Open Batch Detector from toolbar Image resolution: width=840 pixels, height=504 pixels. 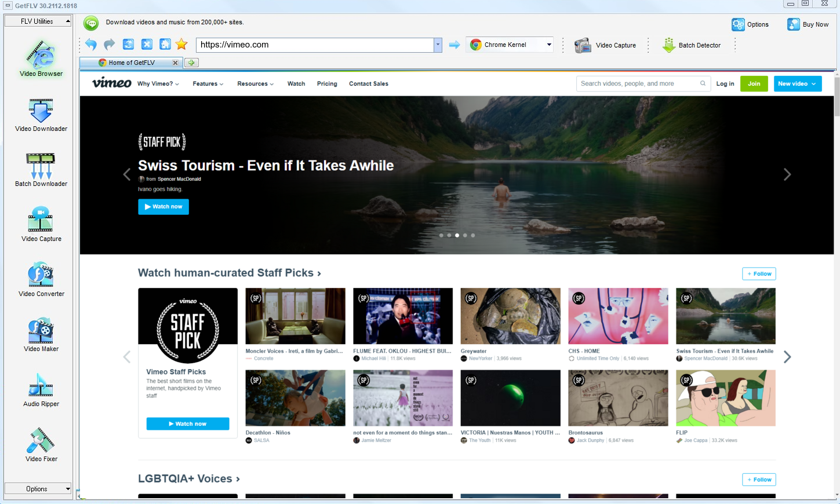pos(692,45)
